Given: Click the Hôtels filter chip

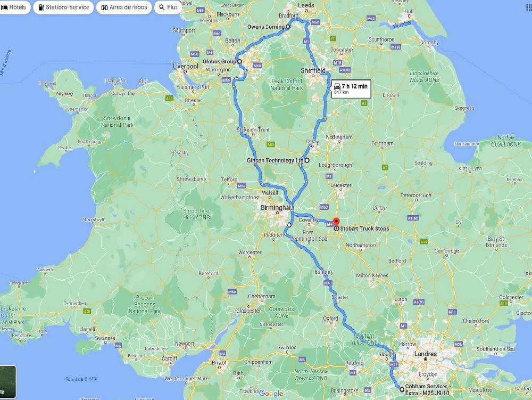Looking at the screenshot, I should click(x=13, y=7).
